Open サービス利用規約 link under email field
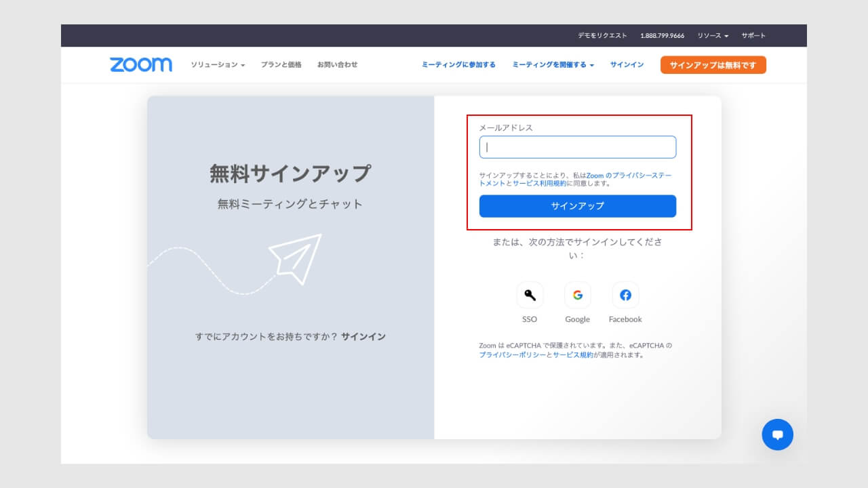868x488 pixels. tap(539, 184)
